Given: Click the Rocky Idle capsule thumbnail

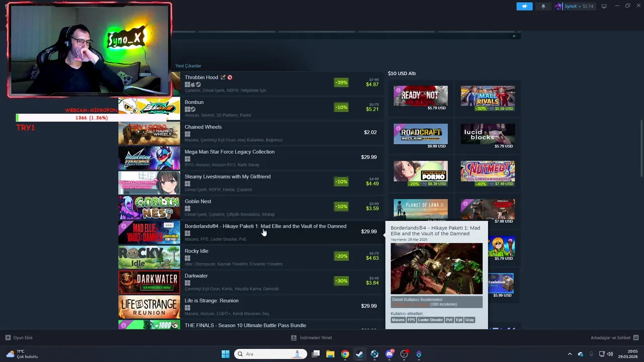Looking at the screenshot, I should click(x=149, y=257).
